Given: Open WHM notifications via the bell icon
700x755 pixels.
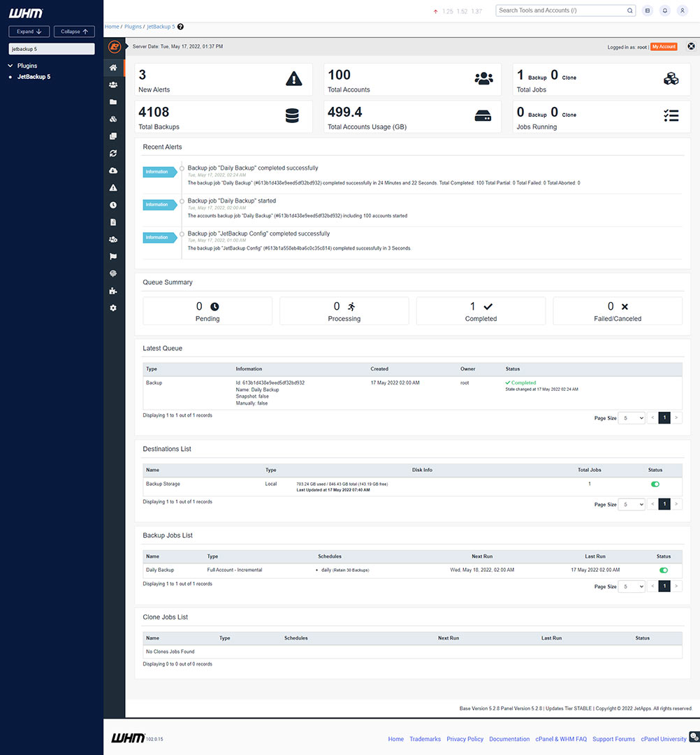Looking at the screenshot, I should [664, 10].
